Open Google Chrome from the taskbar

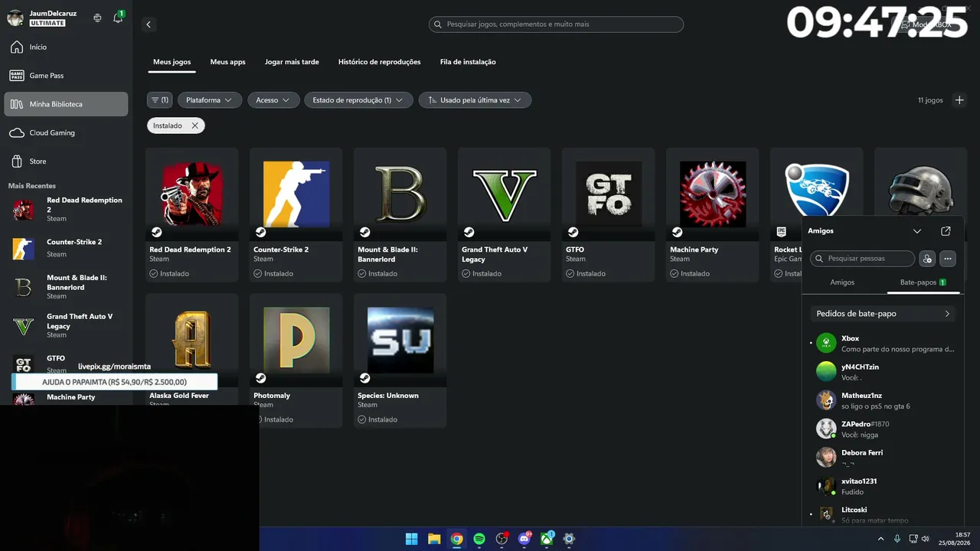456,539
